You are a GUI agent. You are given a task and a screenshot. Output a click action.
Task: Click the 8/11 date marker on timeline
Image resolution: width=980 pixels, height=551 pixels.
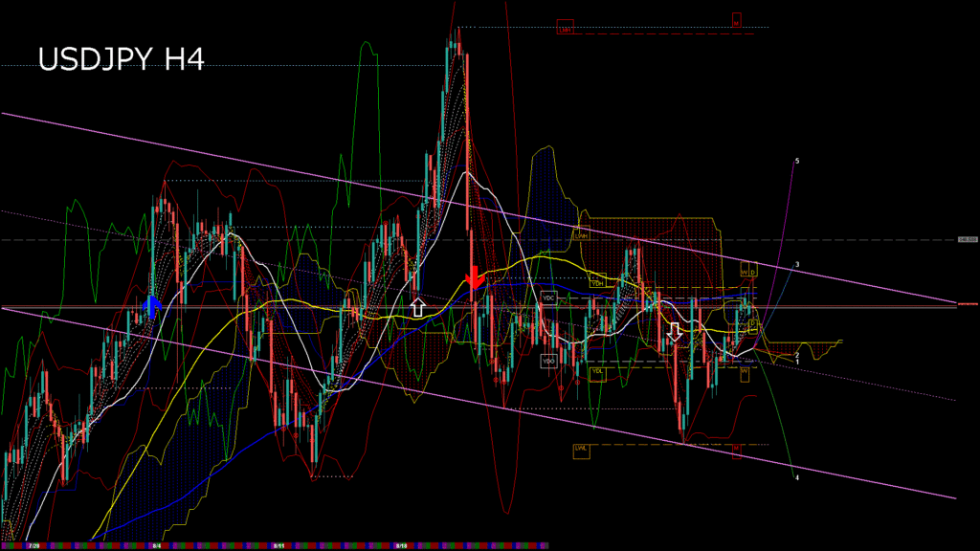click(x=277, y=545)
